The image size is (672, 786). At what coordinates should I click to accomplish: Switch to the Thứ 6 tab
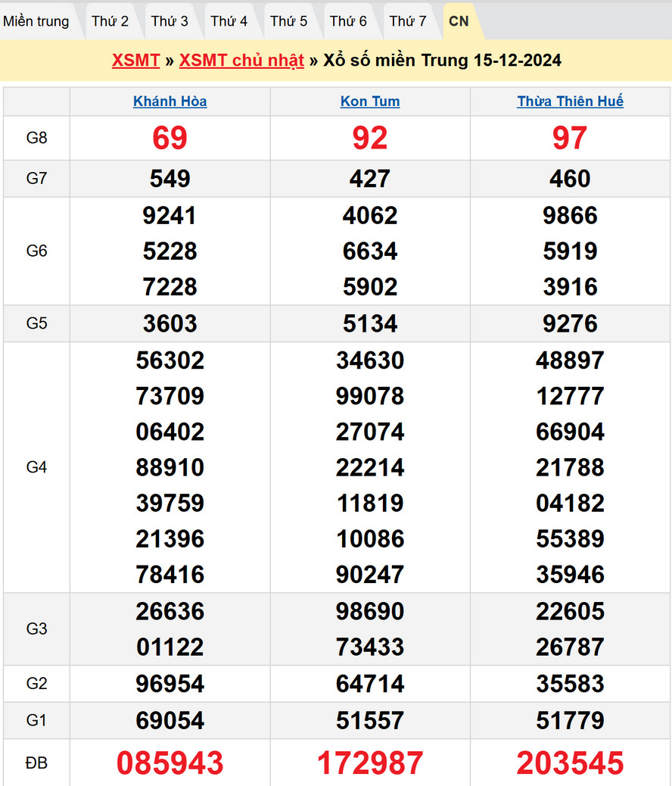(x=348, y=21)
